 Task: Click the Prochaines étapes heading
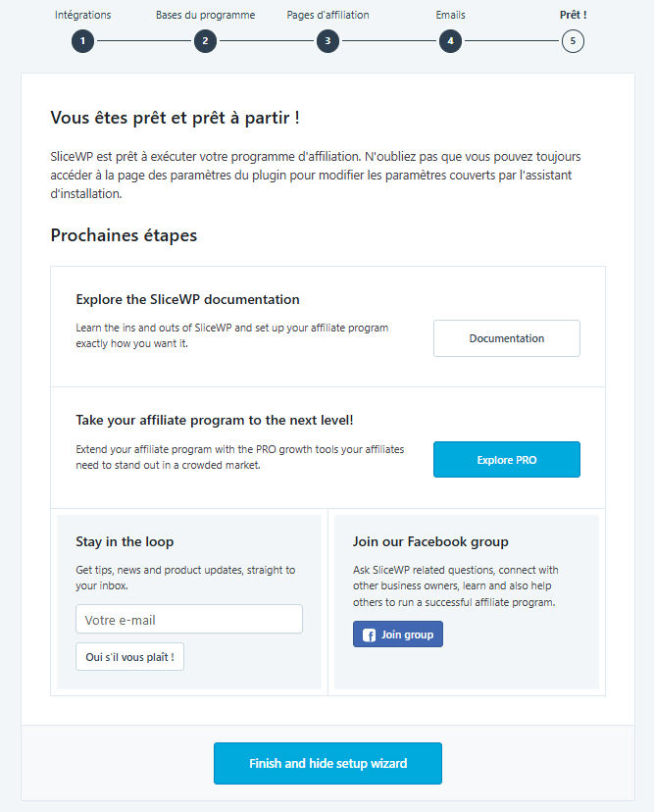[x=124, y=236]
